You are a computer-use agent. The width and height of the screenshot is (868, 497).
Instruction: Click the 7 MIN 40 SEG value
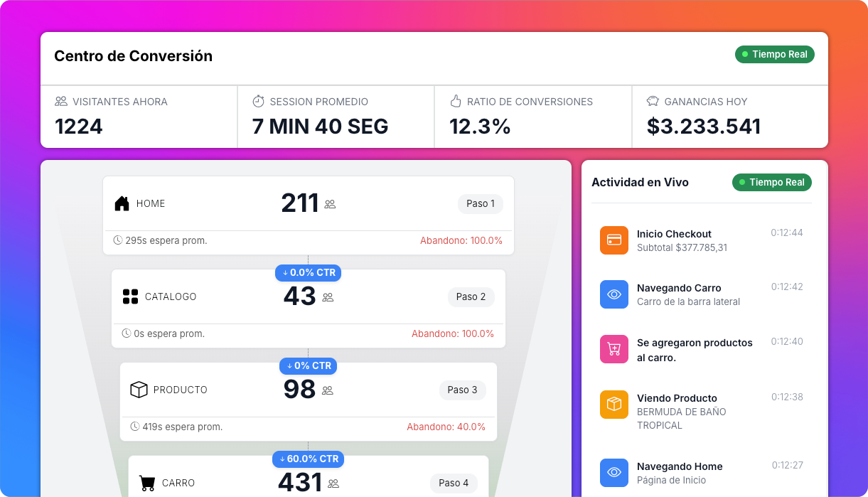320,127
